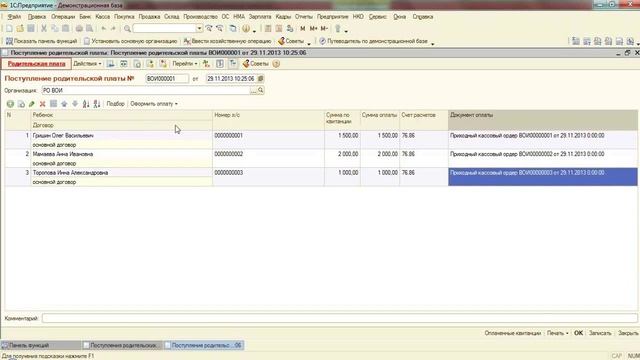The height and width of the screenshot is (360, 640).
Task: Click the Move row down arrow icon
Action: click(75, 104)
